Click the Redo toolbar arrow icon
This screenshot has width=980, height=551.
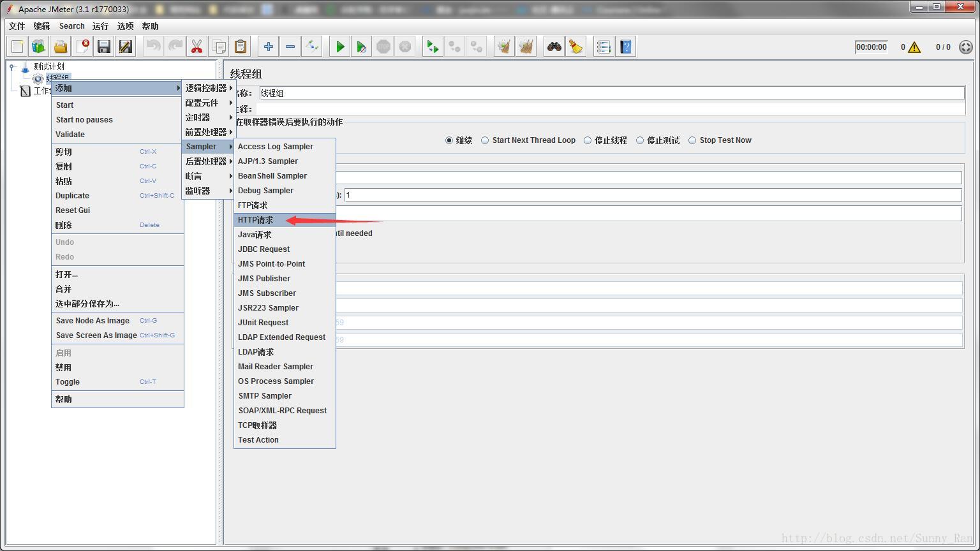click(175, 47)
